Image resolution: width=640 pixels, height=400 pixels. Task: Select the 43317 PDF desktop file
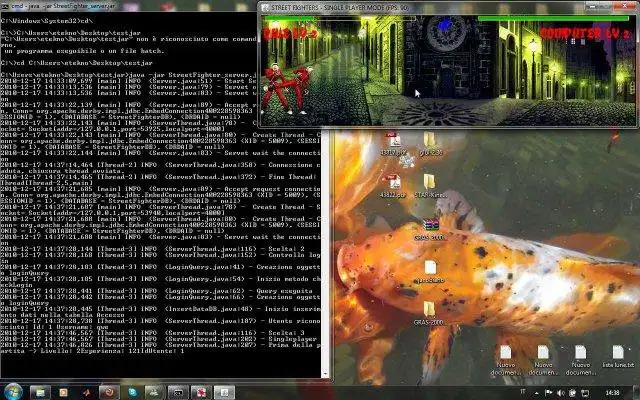[393, 144]
